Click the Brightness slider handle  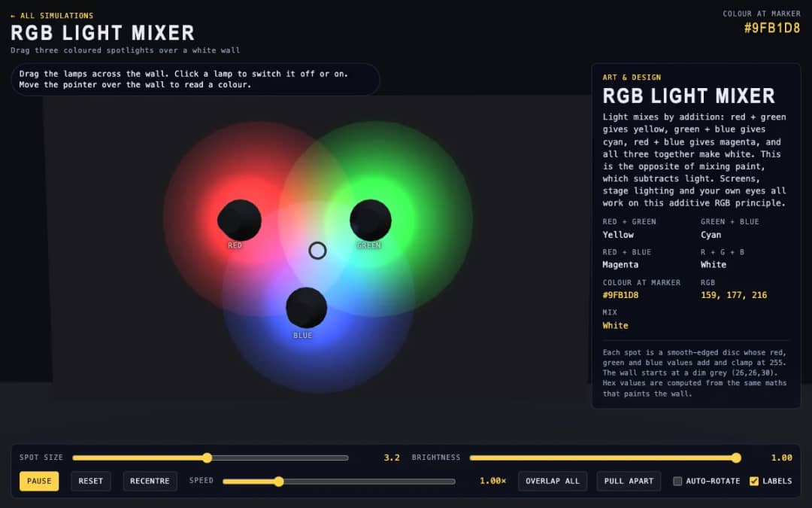[x=736, y=458]
